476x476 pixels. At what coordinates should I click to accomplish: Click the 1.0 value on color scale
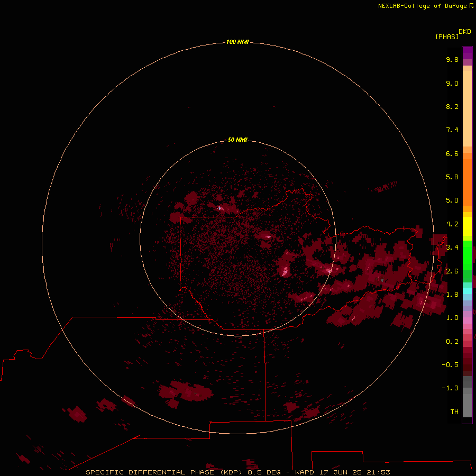coord(452,318)
